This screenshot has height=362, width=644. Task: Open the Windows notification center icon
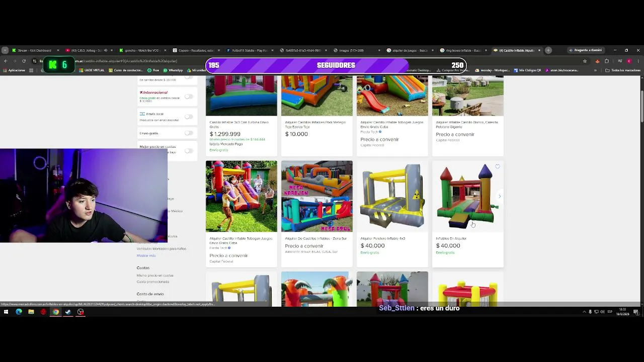636,312
